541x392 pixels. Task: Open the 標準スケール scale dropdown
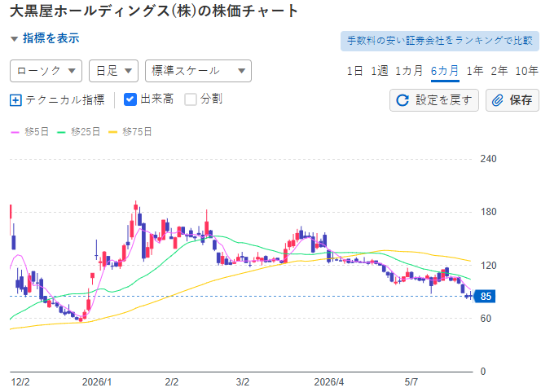pos(198,71)
